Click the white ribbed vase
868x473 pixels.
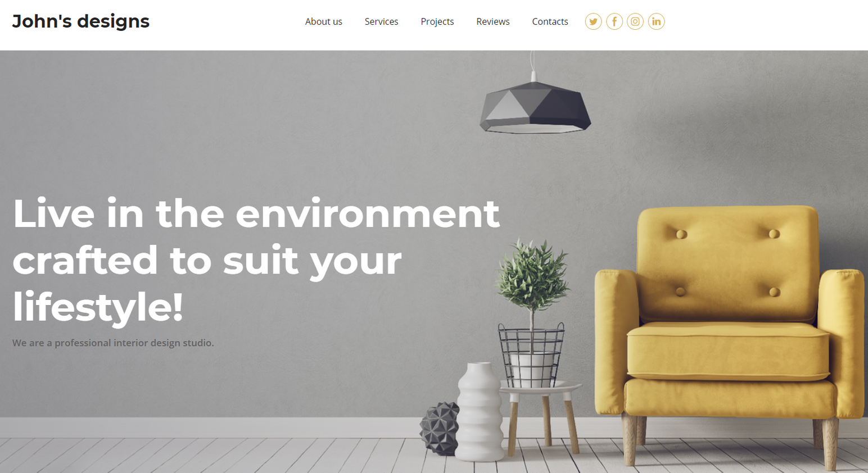pos(480,412)
